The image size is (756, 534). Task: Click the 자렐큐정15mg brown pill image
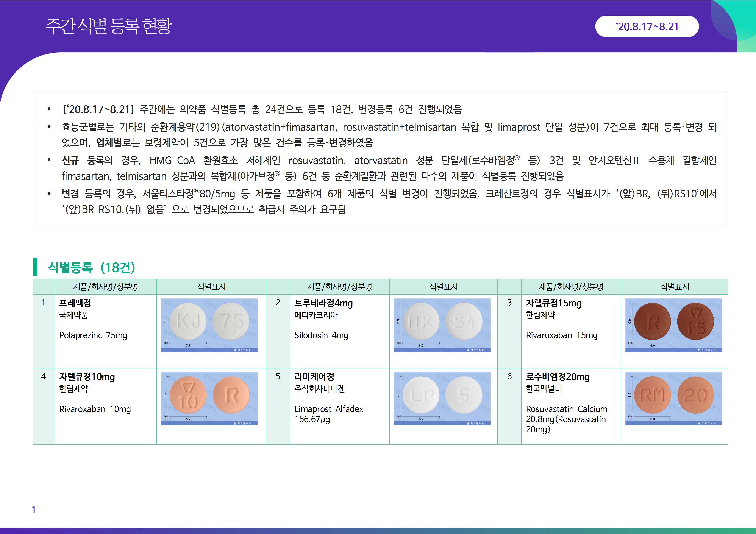click(x=673, y=325)
